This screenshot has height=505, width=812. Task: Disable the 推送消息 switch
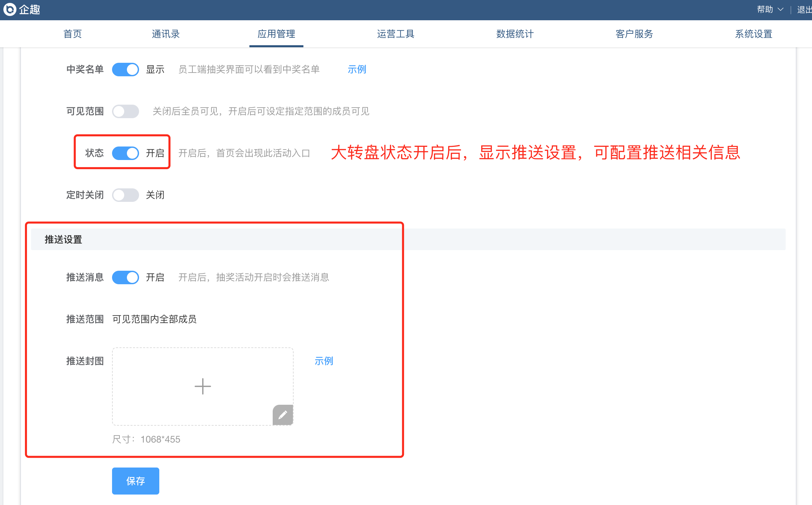coord(125,277)
